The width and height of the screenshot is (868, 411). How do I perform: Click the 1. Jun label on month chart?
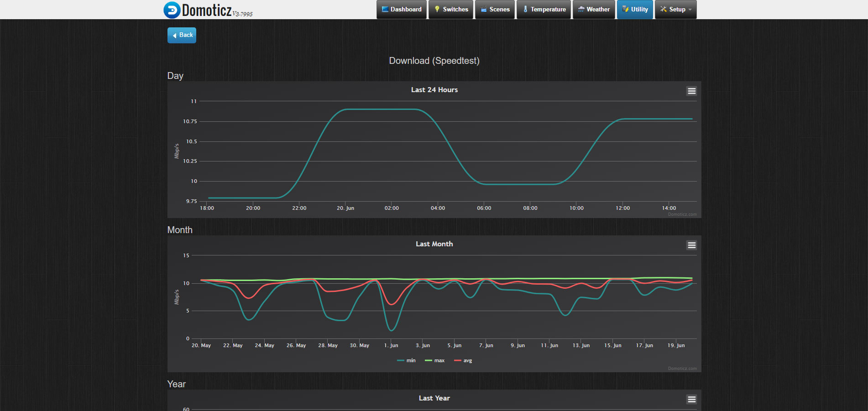[391, 345]
